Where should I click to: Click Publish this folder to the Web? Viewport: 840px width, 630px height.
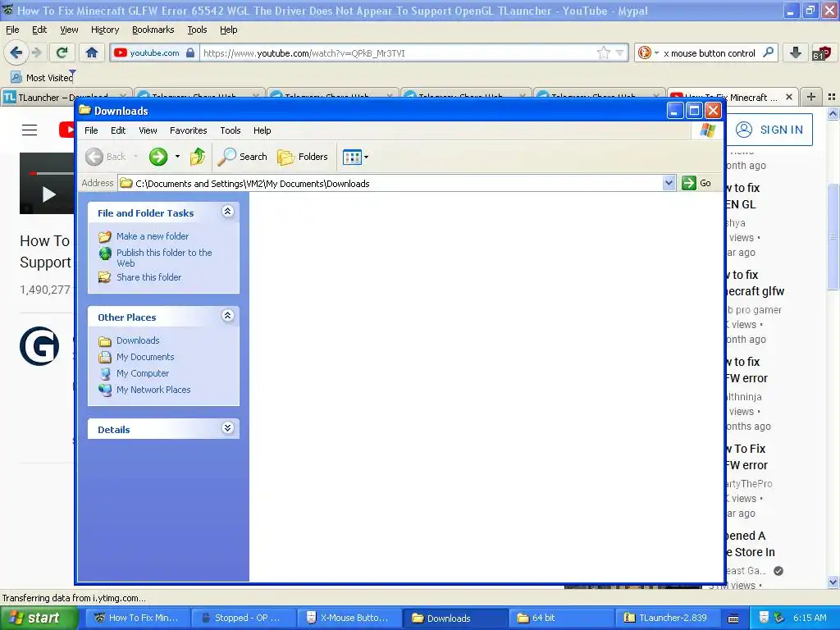(x=164, y=258)
